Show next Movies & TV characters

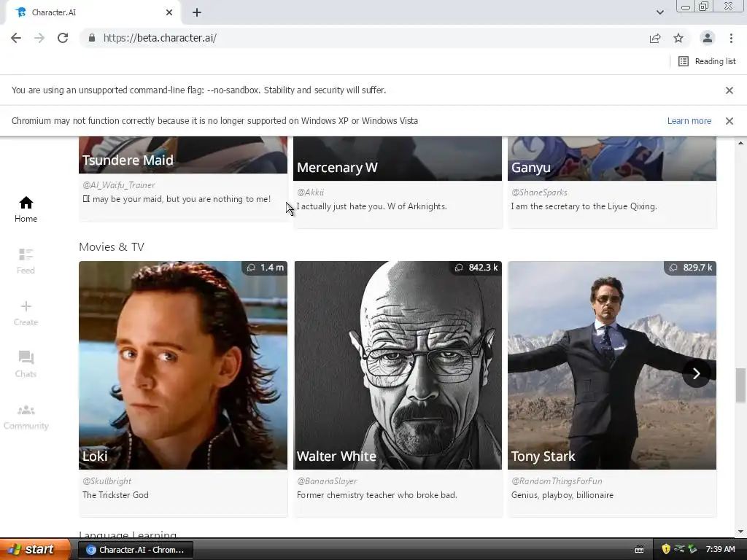coord(696,373)
